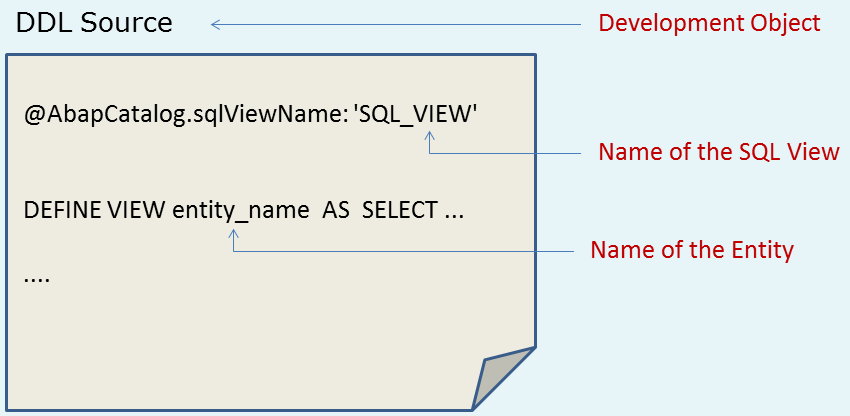Click the blue left border of the note
850x416 pixels.
7,230
